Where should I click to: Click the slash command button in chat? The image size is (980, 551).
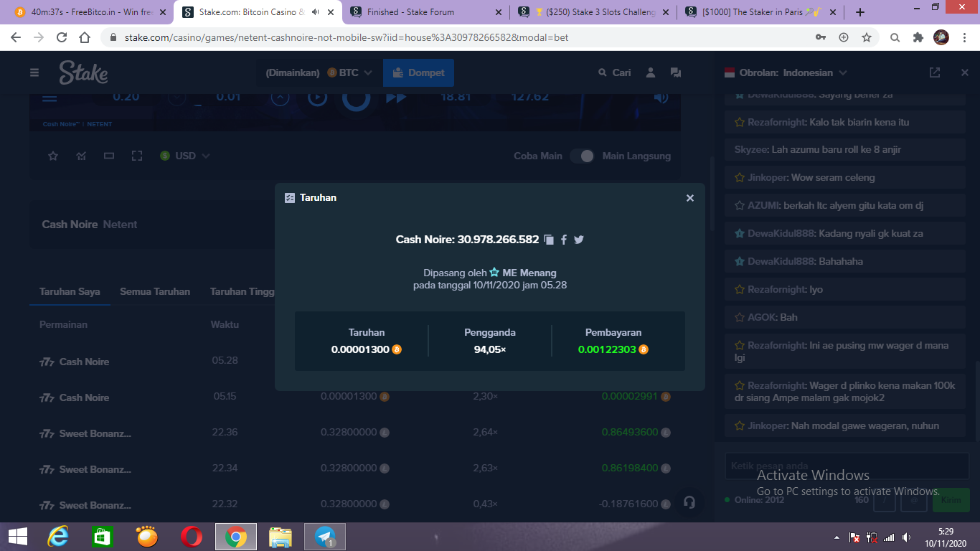tap(885, 500)
